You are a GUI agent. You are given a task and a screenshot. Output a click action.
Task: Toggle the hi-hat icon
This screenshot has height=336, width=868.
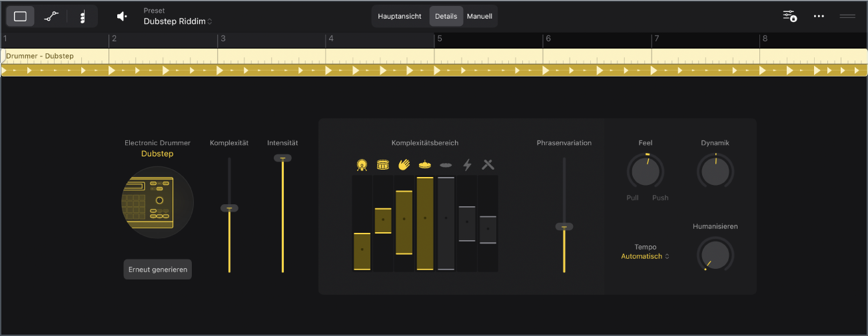click(425, 164)
